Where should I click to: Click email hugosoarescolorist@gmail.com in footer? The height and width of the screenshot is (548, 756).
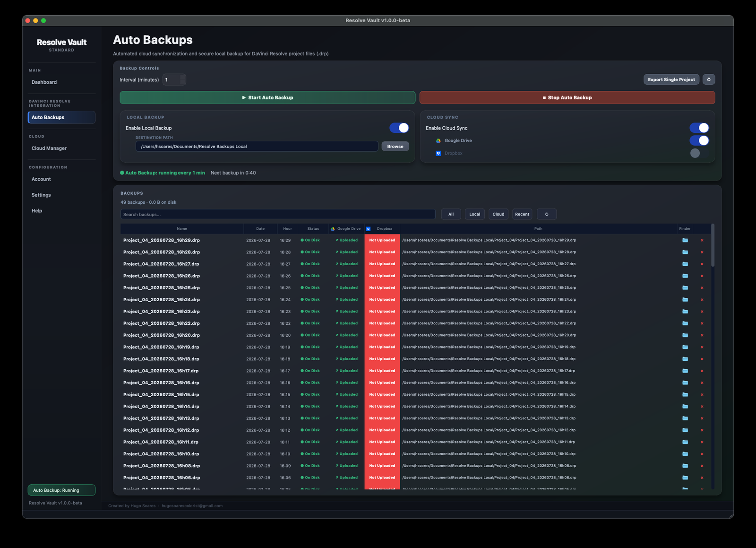point(192,506)
